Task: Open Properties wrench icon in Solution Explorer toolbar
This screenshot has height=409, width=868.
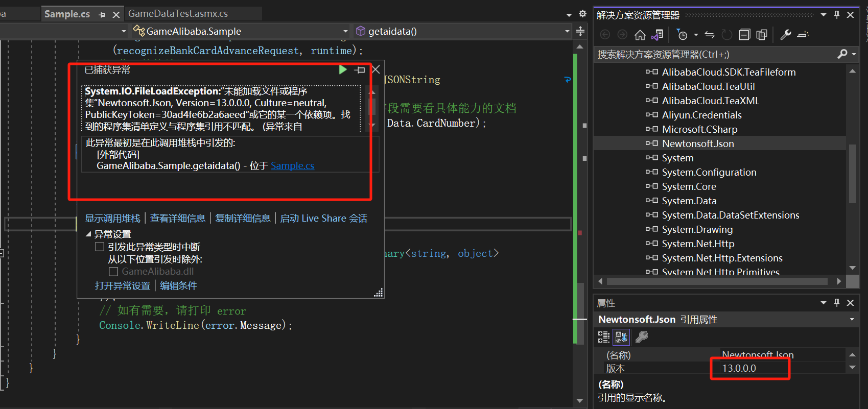Action: [786, 35]
